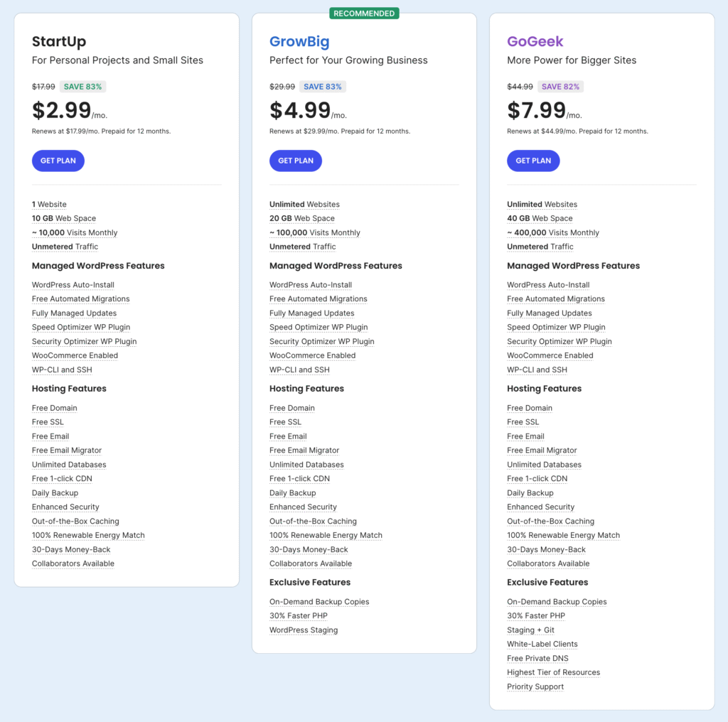
Task: Click 20 GB Web Space in GrowBig
Action: click(x=302, y=218)
